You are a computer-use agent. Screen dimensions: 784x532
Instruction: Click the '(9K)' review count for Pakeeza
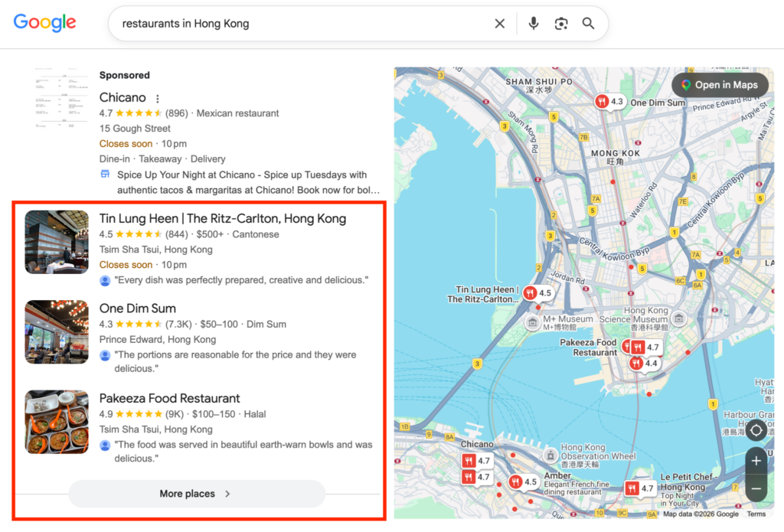point(175,414)
